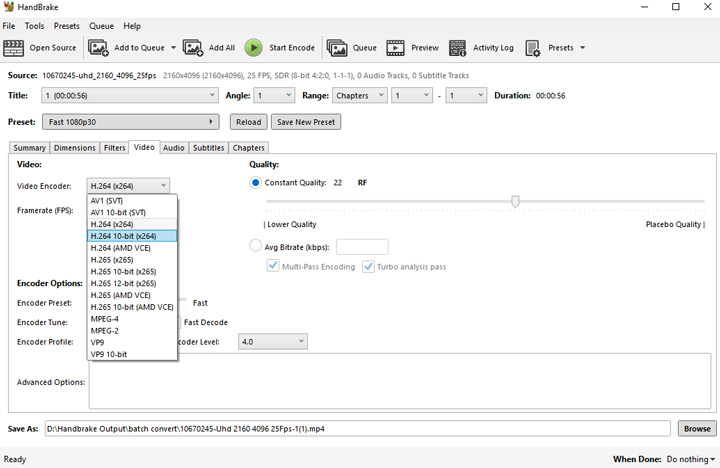Screen dimensions: 720x468
Task: Open the Tools menu
Action: [34, 26]
